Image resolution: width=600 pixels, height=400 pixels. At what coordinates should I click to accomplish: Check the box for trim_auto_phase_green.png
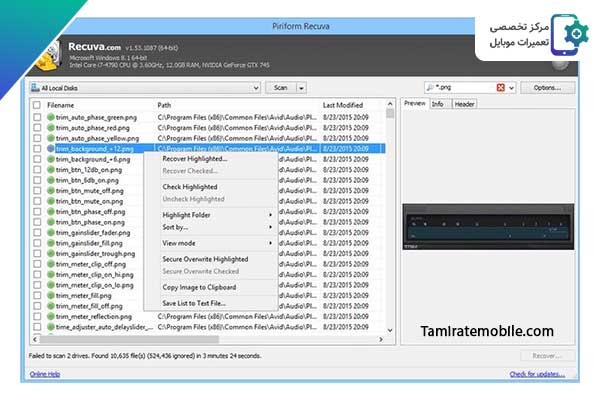click(x=37, y=117)
